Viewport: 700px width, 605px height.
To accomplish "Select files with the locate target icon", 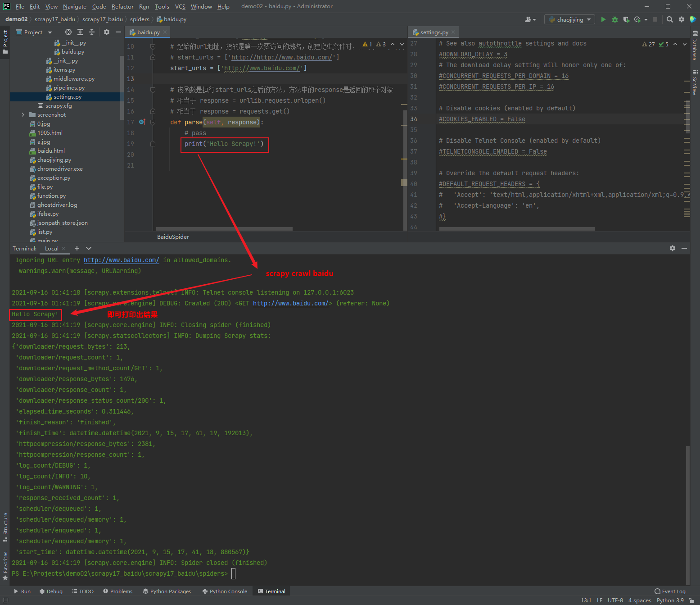I will pos(68,32).
